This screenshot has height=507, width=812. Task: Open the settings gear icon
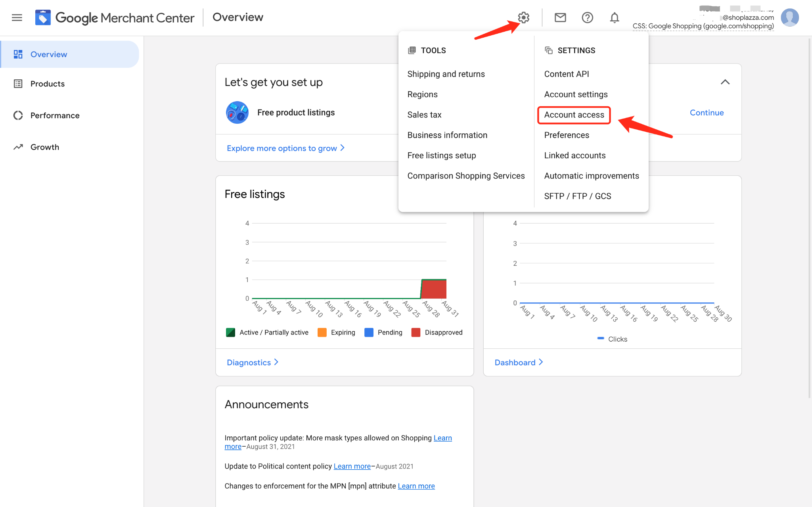tap(524, 17)
